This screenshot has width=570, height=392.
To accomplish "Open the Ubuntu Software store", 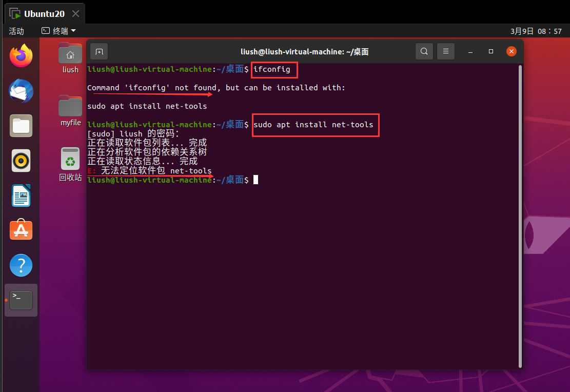I will pyautogui.click(x=21, y=230).
